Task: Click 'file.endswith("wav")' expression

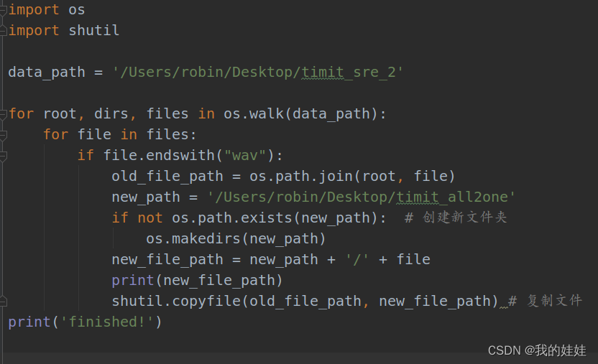Action: [x=188, y=155]
